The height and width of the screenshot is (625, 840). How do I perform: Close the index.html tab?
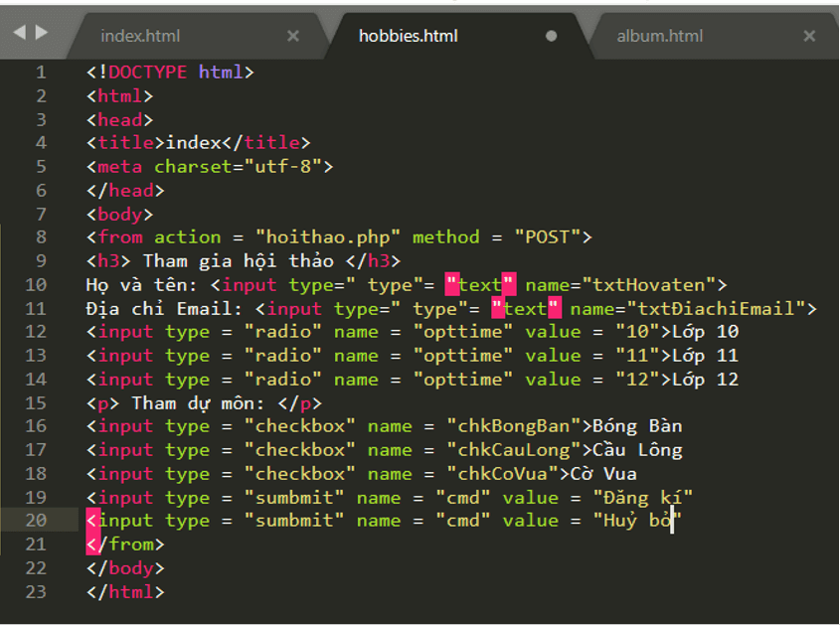pyautogui.click(x=292, y=36)
